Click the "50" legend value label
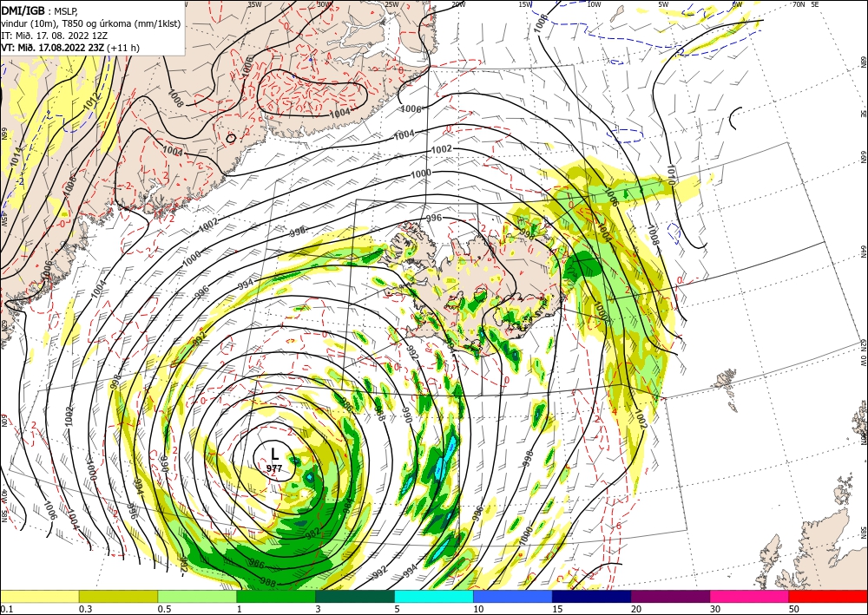This screenshot has width=868, height=615. click(x=795, y=609)
